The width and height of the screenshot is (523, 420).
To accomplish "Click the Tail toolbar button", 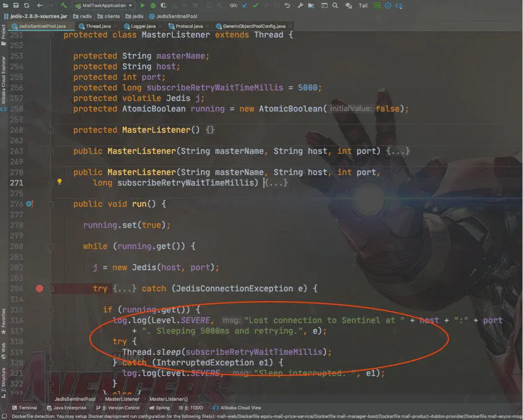I will pos(363,6).
